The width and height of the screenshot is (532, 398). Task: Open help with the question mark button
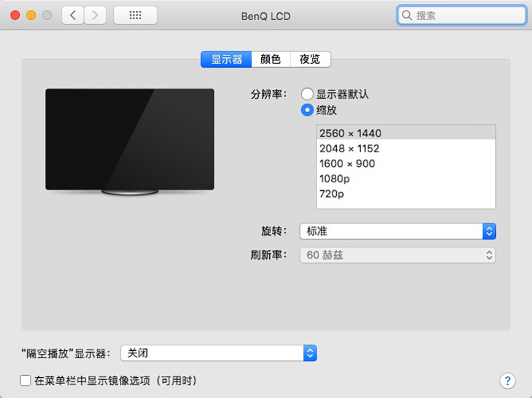tap(507, 380)
